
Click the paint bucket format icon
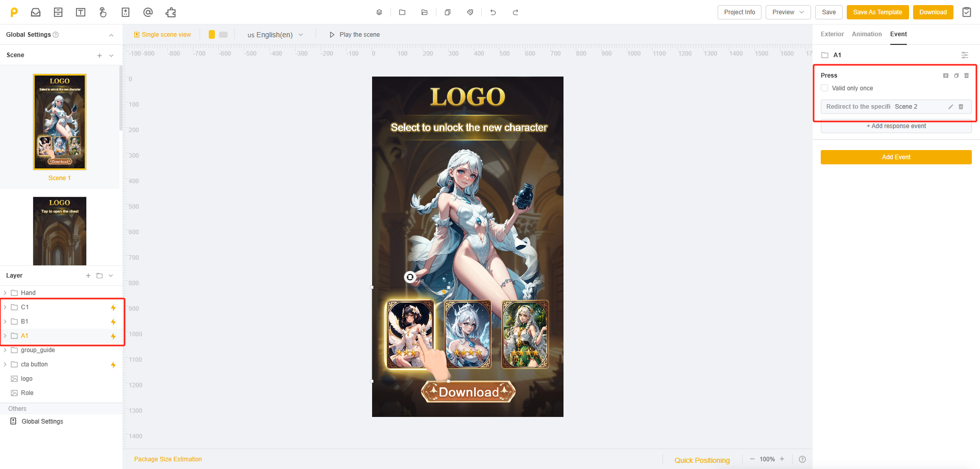click(x=470, y=12)
